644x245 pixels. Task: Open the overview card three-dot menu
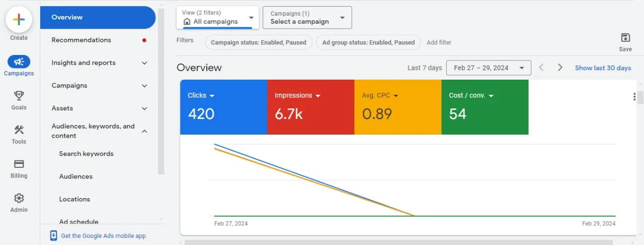(x=634, y=97)
